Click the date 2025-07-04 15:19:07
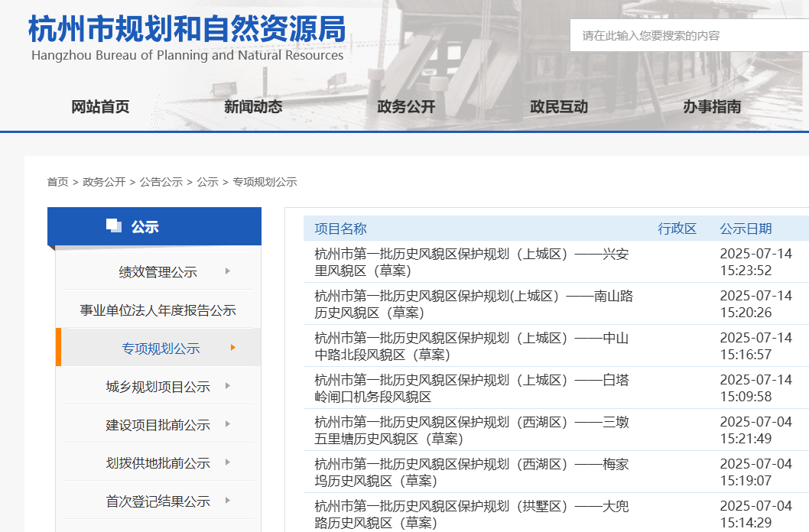 point(756,472)
